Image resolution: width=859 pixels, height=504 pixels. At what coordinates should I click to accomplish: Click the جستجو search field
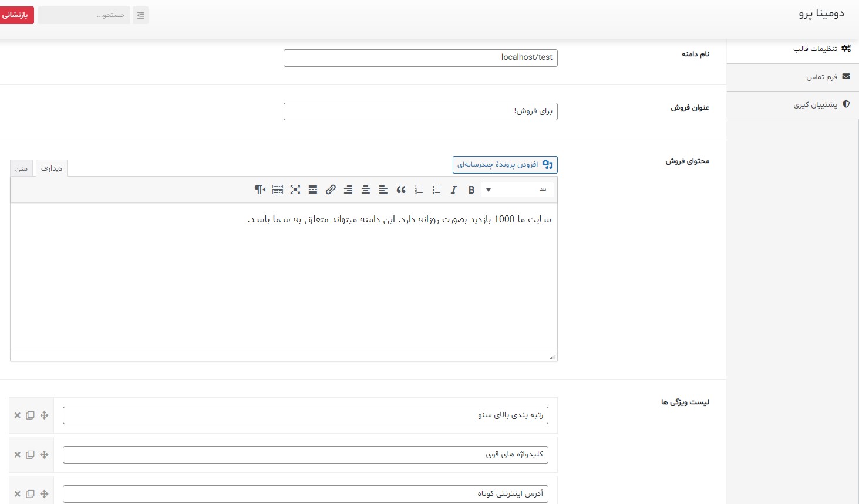click(84, 15)
